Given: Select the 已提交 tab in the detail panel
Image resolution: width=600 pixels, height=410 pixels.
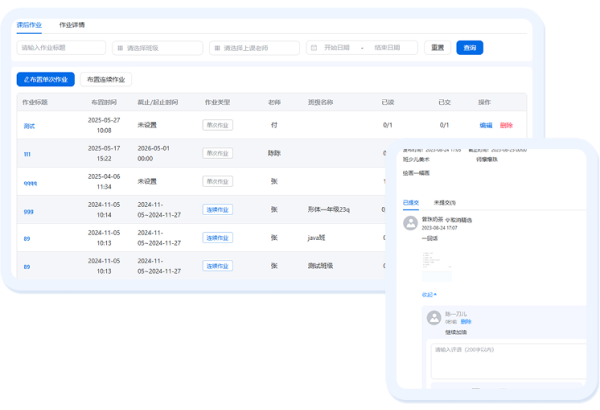Looking at the screenshot, I should 411,202.
